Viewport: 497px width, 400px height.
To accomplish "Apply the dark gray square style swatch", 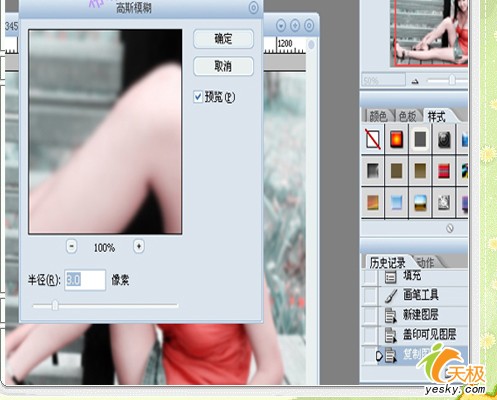I will click(x=420, y=139).
